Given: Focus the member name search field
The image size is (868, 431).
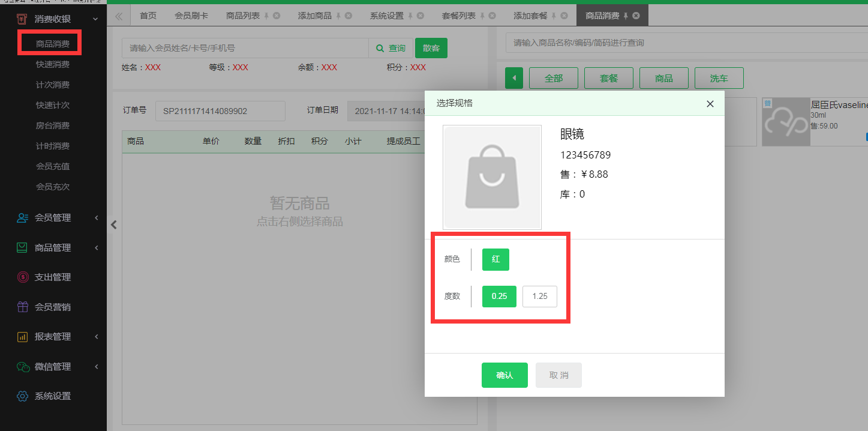Looking at the screenshot, I should click(245, 48).
